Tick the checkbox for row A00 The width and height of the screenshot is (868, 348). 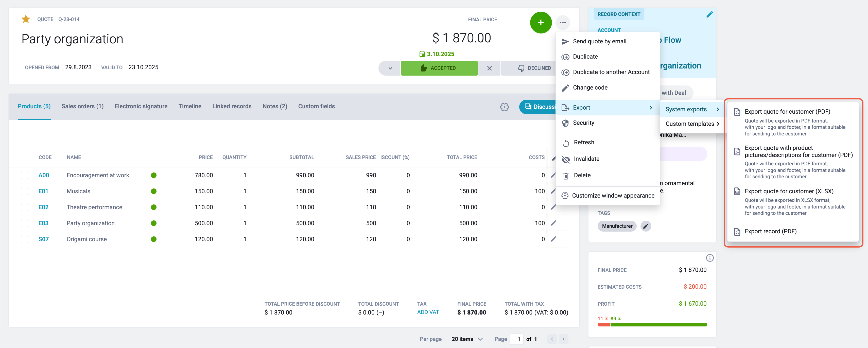24,175
